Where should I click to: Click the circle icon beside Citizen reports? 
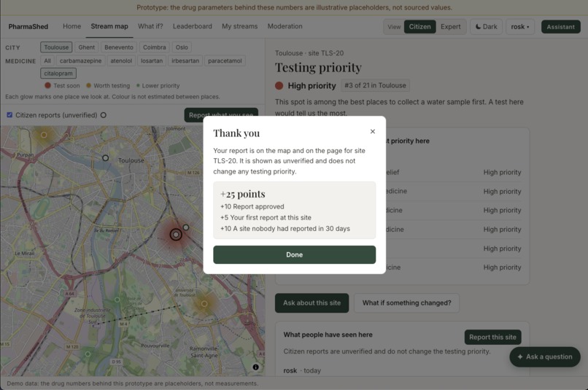point(103,115)
